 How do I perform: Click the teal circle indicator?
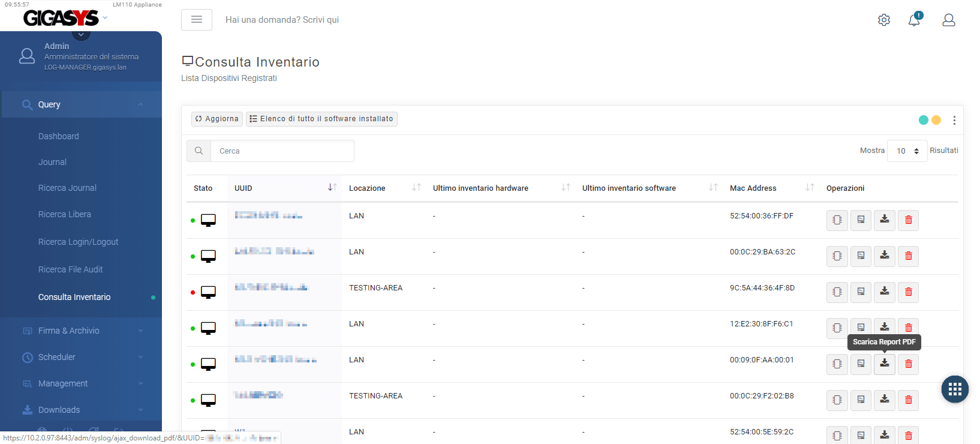[923, 120]
